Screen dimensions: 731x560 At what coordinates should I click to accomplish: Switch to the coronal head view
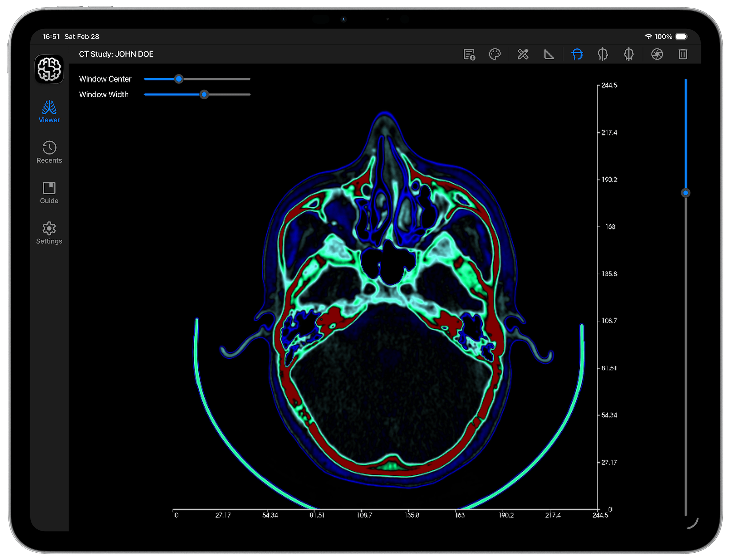(x=629, y=54)
